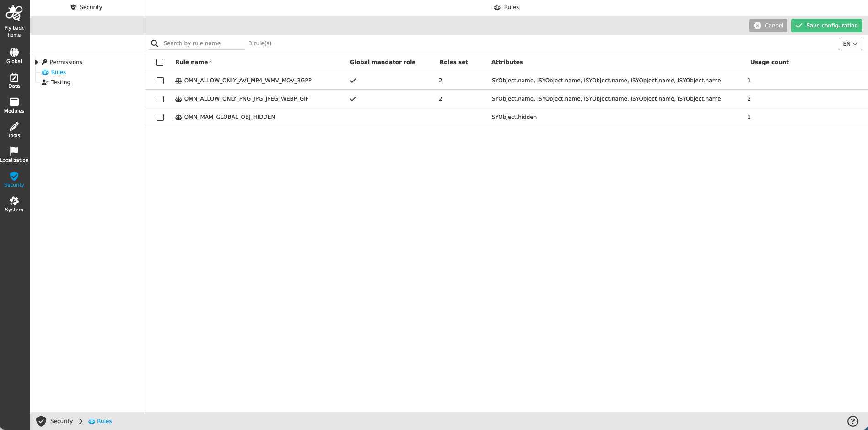Toggle the select-all rules checkbox
868x430 pixels.
pyautogui.click(x=160, y=62)
